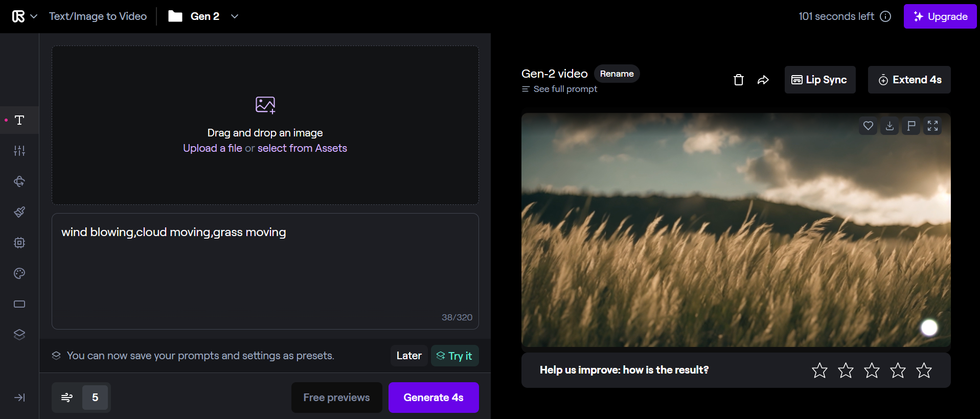Click the prompt text input area

265,271
